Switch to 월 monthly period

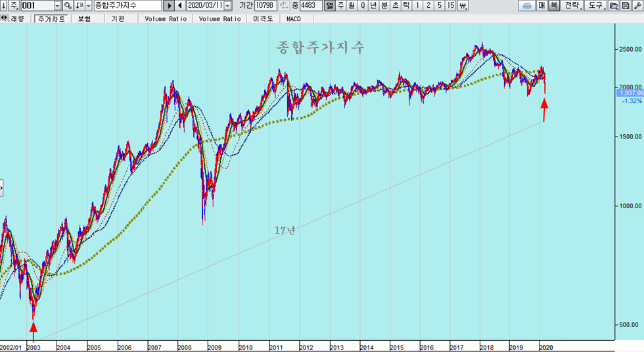click(x=352, y=5)
